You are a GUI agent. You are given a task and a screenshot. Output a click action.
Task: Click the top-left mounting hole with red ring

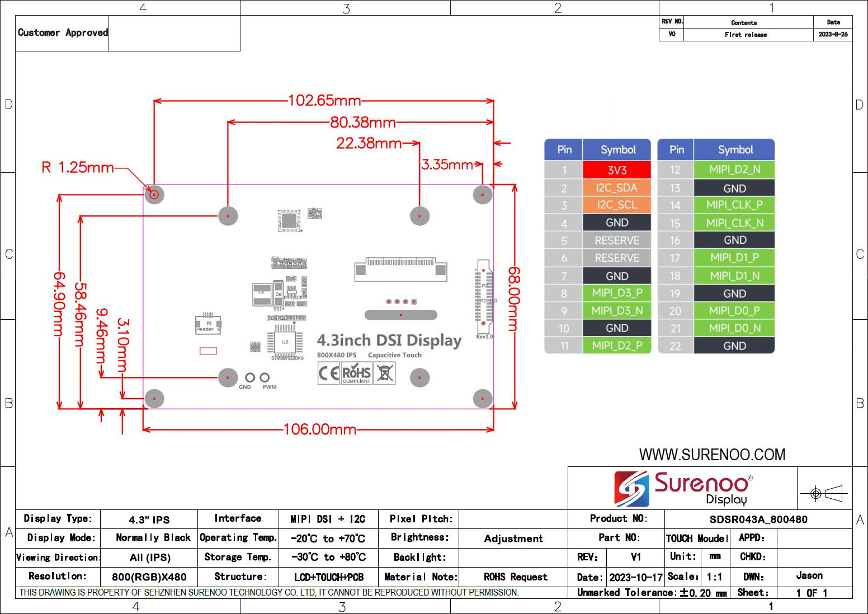154,195
